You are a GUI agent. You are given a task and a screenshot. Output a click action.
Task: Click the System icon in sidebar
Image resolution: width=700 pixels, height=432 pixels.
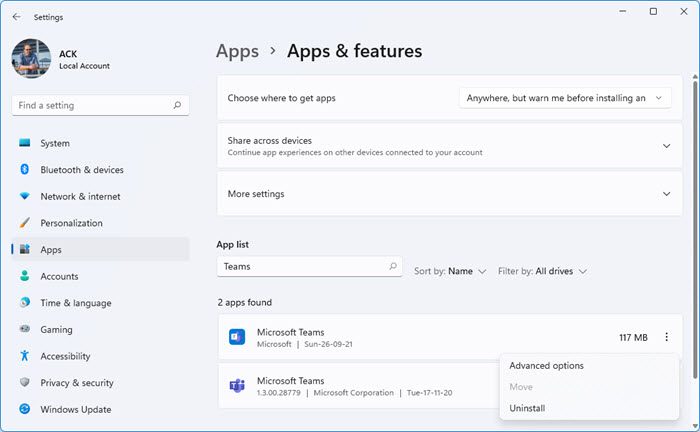[x=25, y=143]
